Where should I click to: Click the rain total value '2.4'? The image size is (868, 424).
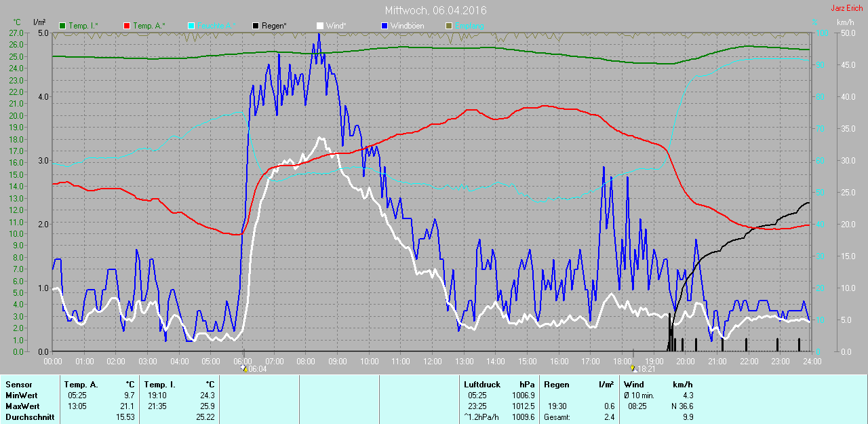(x=609, y=417)
